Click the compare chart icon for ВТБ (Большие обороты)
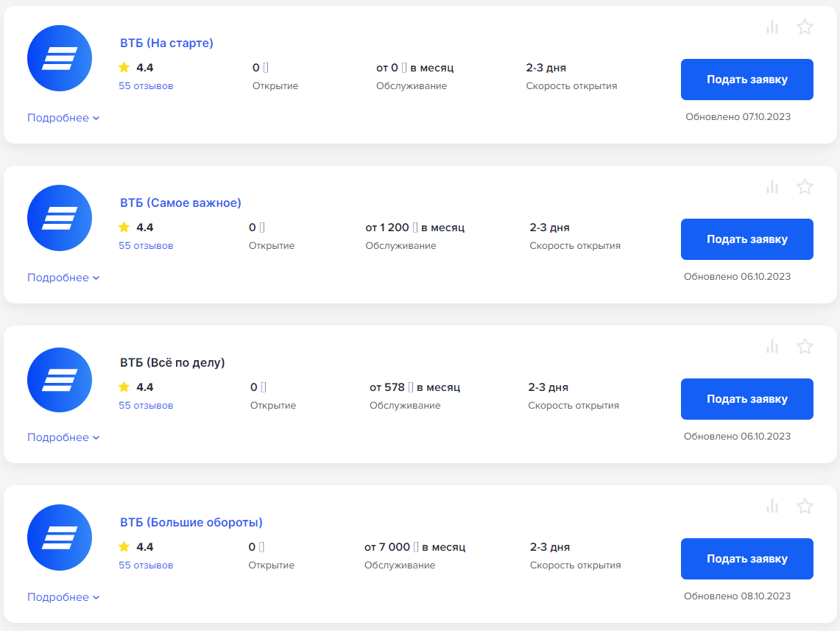 pyautogui.click(x=772, y=506)
